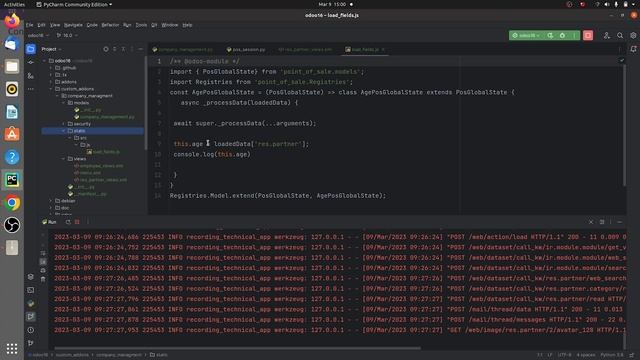The height and width of the screenshot is (360, 640).
Task: Close the load_fields.js editor tab
Action: tap(383, 49)
